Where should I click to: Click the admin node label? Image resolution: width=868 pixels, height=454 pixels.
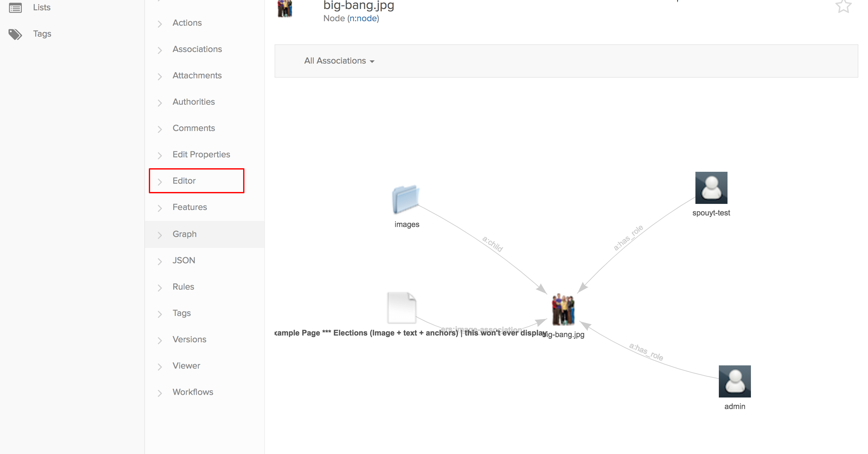[735, 406]
